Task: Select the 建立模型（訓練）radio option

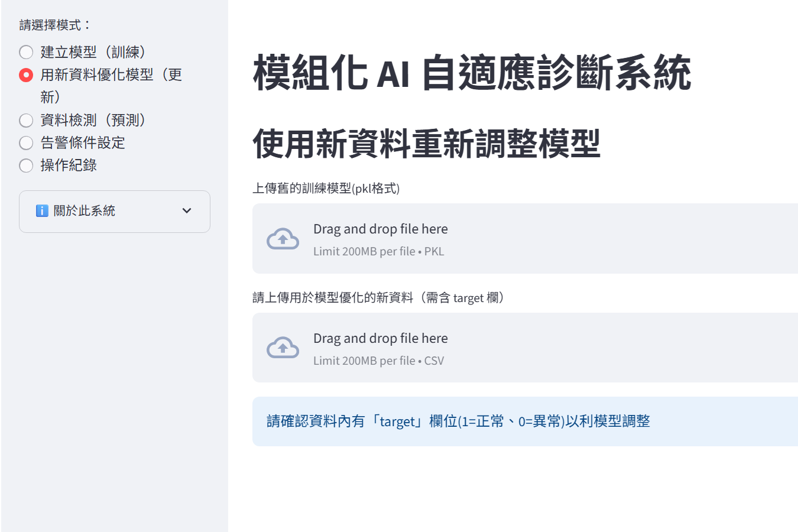Action: pos(26,52)
